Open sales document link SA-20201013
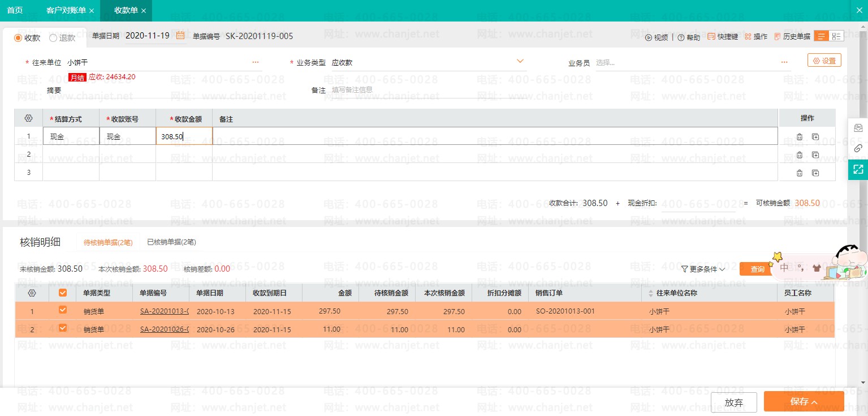The width and height of the screenshot is (868, 416). pyautogui.click(x=164, y=311)
